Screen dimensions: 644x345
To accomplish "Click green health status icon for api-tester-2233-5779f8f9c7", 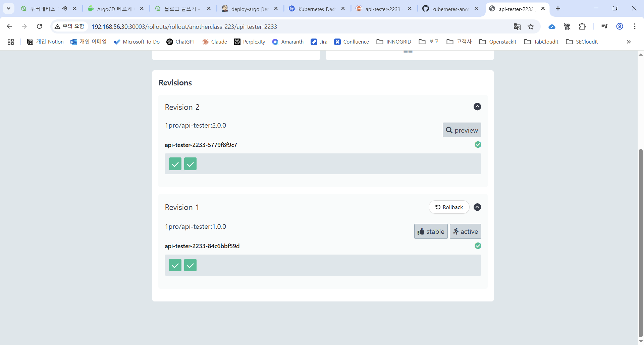I will (x=478, y=144).
